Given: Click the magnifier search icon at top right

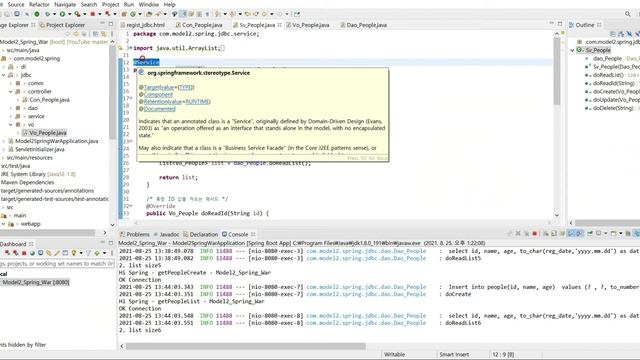Looking at the screenshot, I should (x=628, y=14).
